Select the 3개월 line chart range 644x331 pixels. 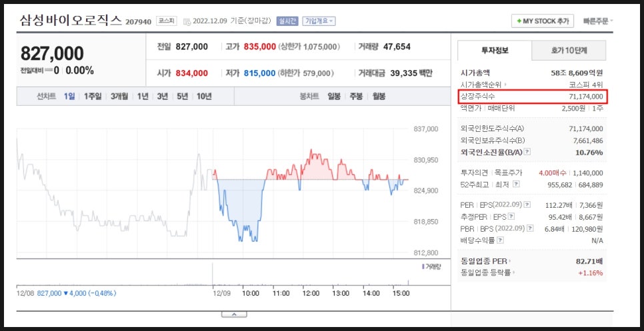119,97
